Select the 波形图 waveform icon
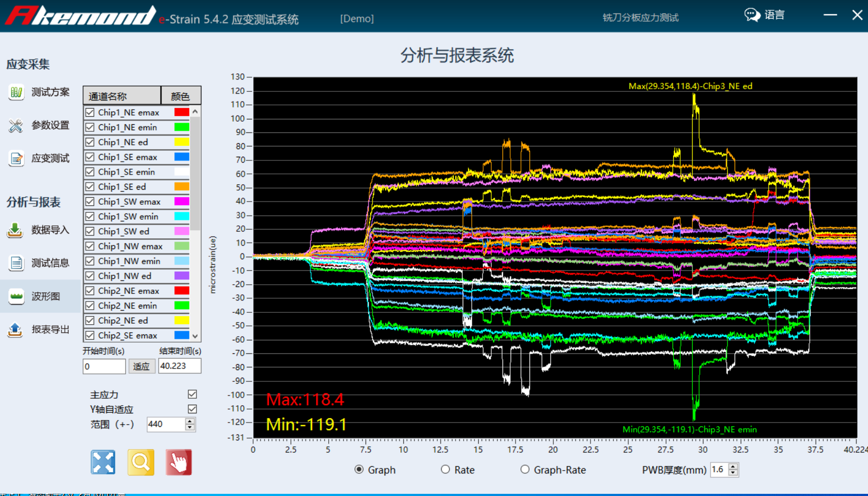 tap(16, 296)
